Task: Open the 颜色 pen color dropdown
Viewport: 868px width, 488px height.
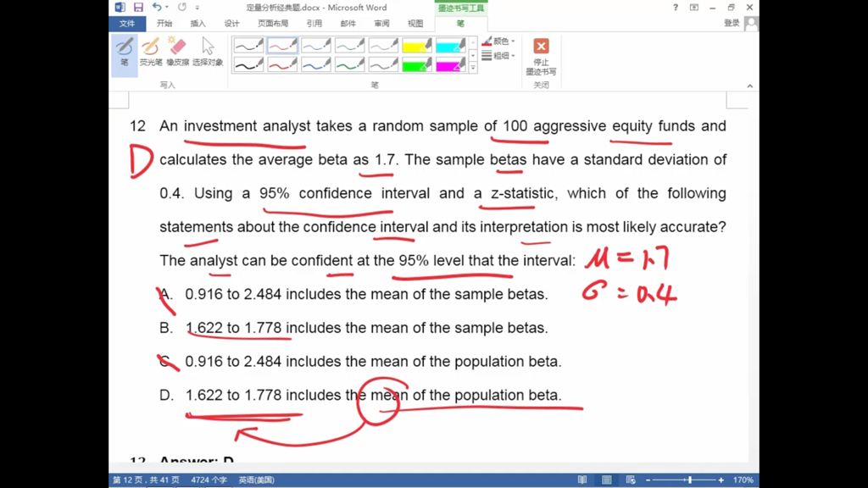Action: point(498,42)
